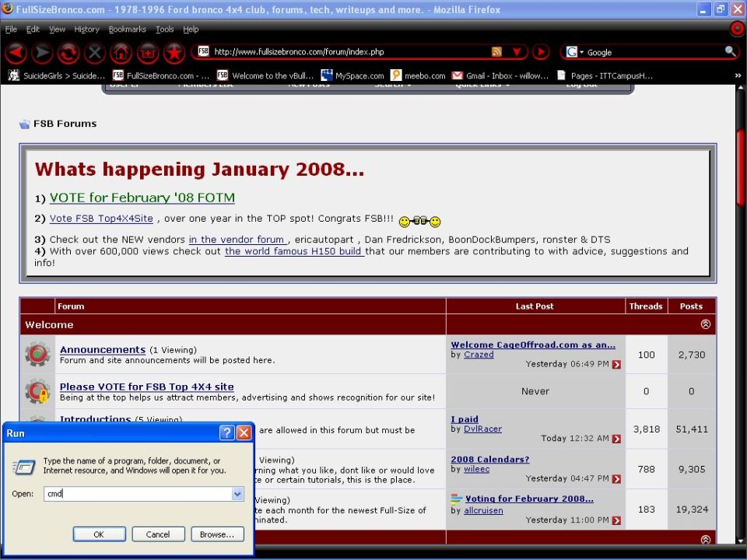Go to the Home page icon
The image size is (747, 560).
pyautogui.click(x=121, y=52)
